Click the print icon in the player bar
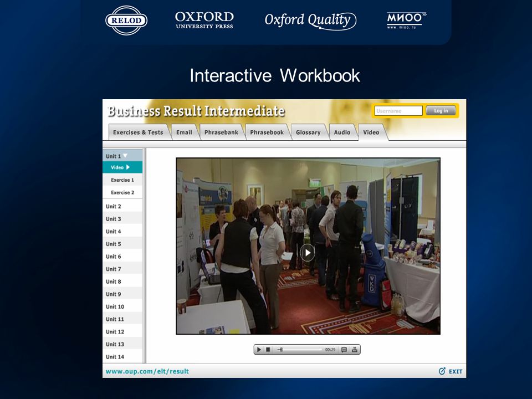 coord(355,350)
